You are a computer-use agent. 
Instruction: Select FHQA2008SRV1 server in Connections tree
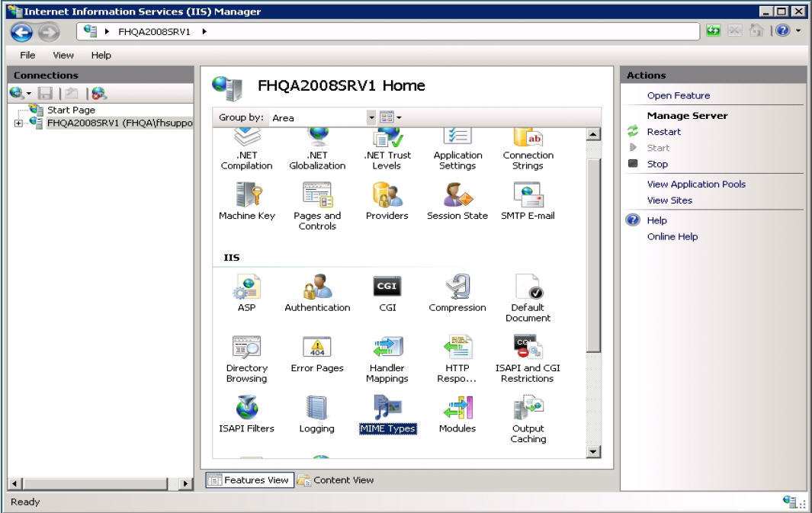click(120, 123)
